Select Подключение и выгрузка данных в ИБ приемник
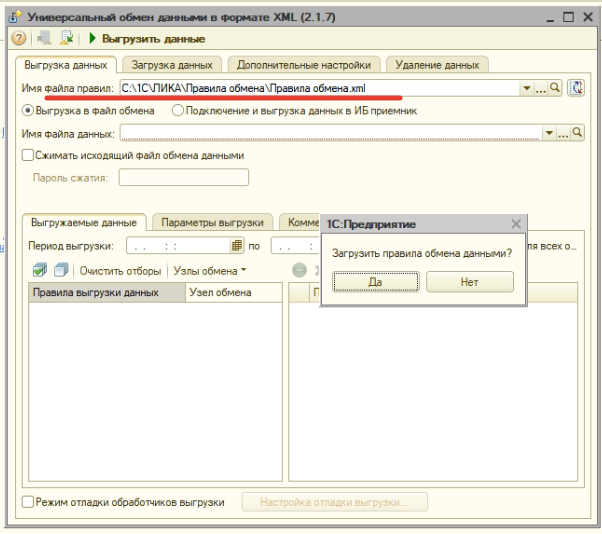This screenshot has width=602, height=534. 294,111
